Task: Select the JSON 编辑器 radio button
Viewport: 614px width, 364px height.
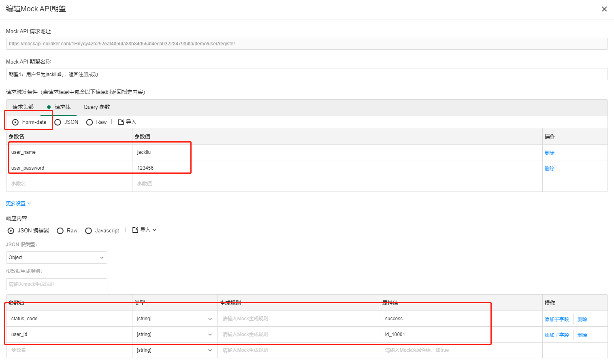Action: tap(11, 230)
